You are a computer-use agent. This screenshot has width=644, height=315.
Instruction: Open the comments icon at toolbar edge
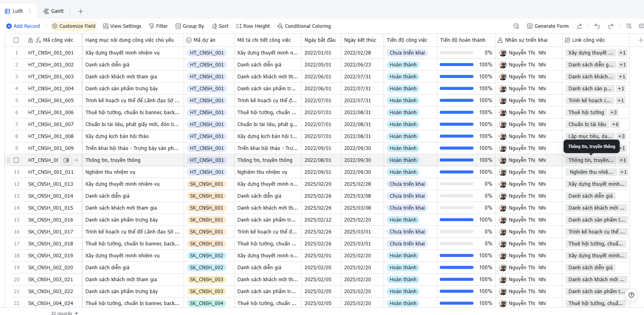[x=641, y=26]
